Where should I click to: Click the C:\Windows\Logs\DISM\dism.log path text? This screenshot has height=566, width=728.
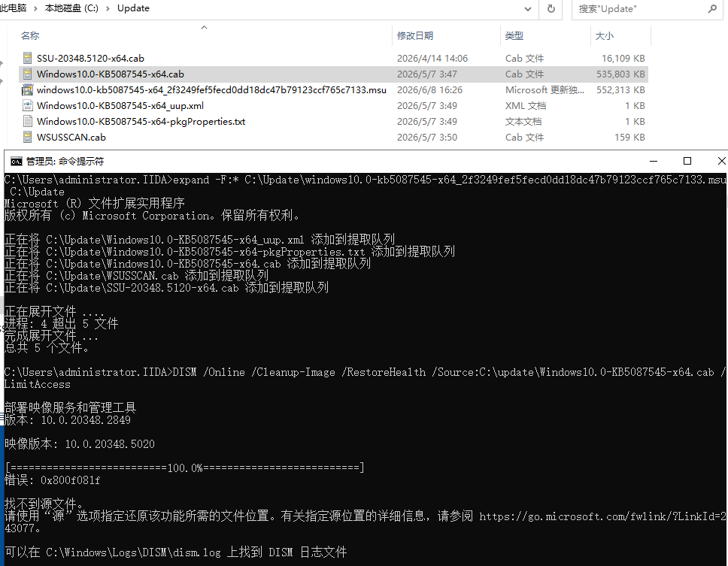[133, 552]
